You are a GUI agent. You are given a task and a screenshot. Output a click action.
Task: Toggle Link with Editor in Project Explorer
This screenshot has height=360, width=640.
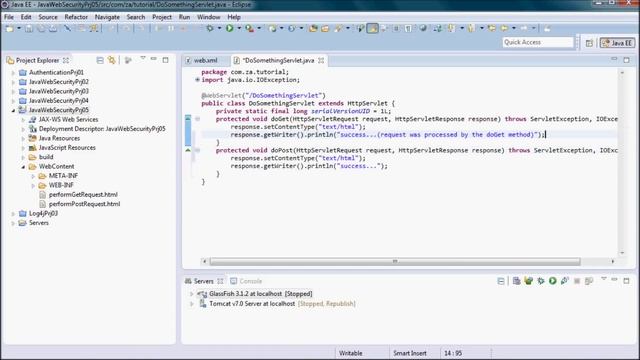pos(111,60)
